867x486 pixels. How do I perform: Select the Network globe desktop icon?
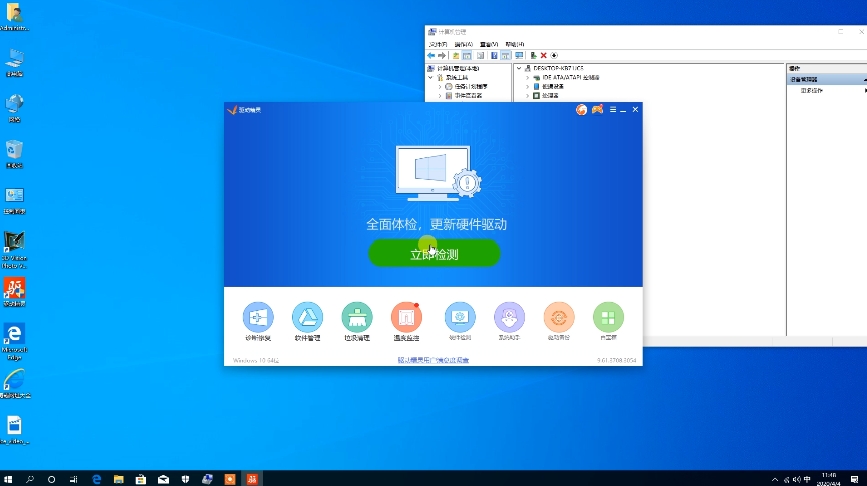click(14, 108)
